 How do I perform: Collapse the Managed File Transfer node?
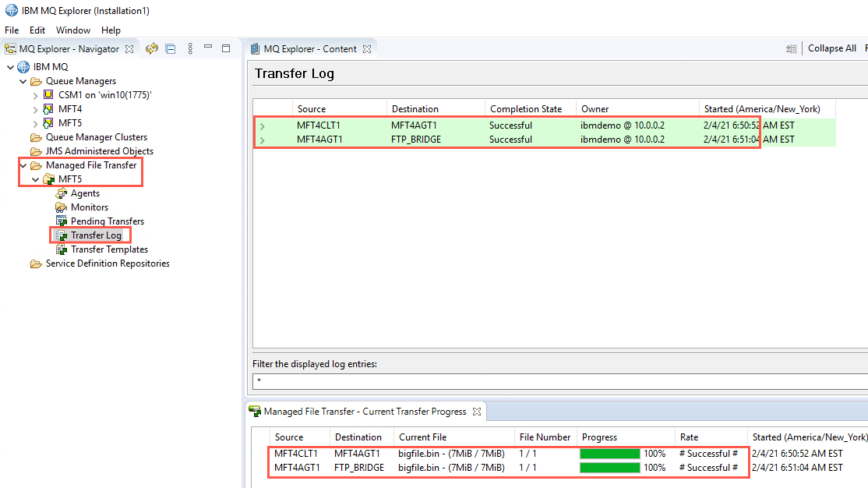point(23,165)
